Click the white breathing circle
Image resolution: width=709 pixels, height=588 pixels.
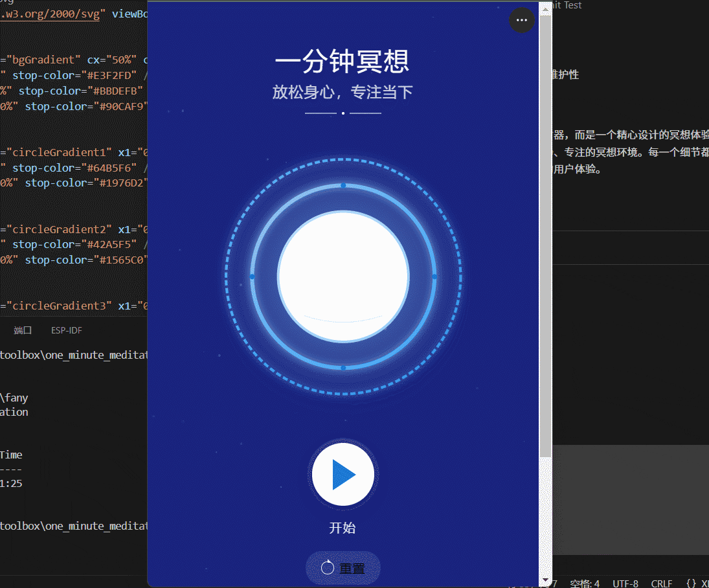point(343,277)
